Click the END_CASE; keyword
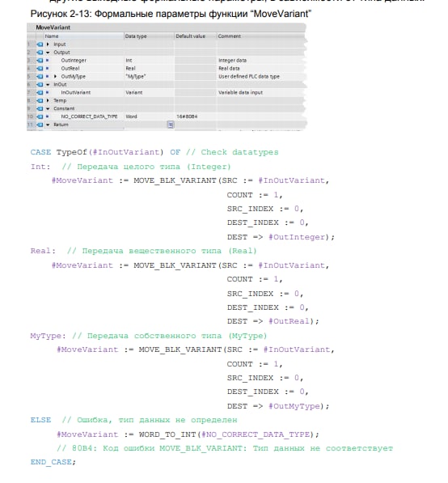The width and height of the screenshot is (448, 483). coord(53,462)
